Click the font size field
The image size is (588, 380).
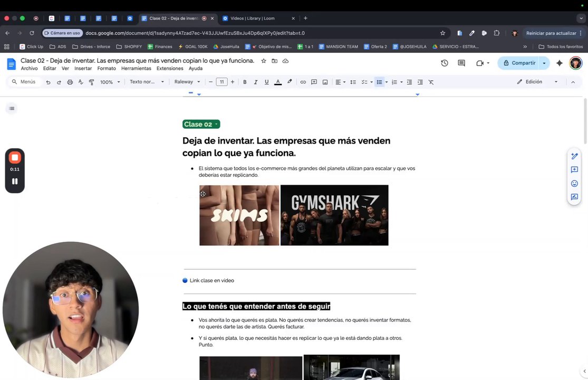(221, 82)
